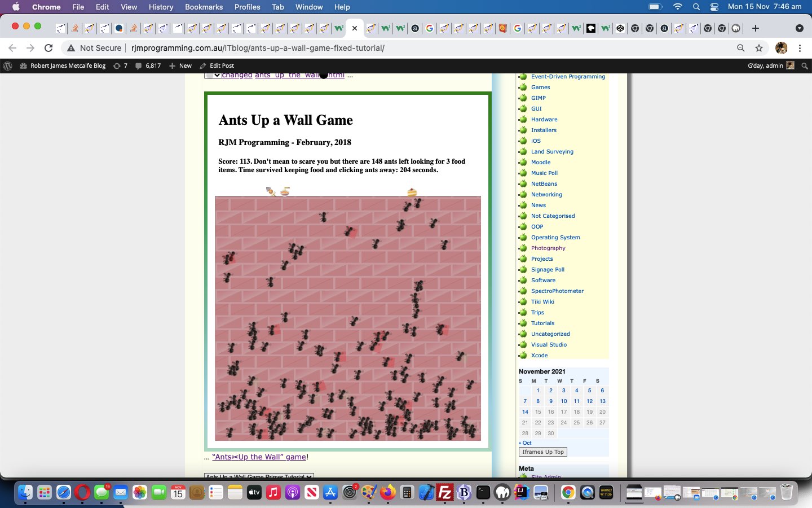This screenshot has height=508, width=812.
Task: Click the Not Secure warning icon
Action: [x=70, y=48]
